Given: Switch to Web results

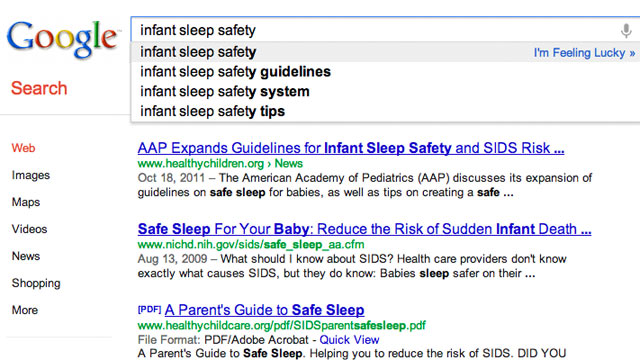Looking at the screenshot, I should (23, 148).
